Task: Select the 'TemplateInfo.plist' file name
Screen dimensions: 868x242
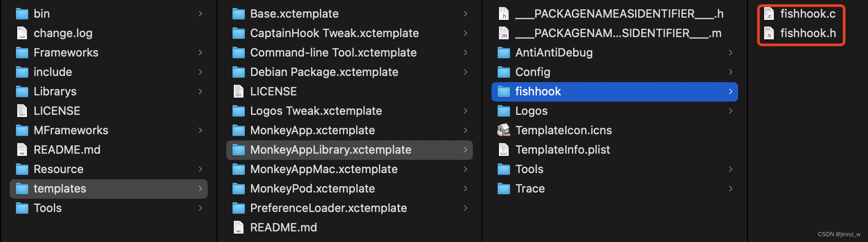Action: click(x=563, y=150)
